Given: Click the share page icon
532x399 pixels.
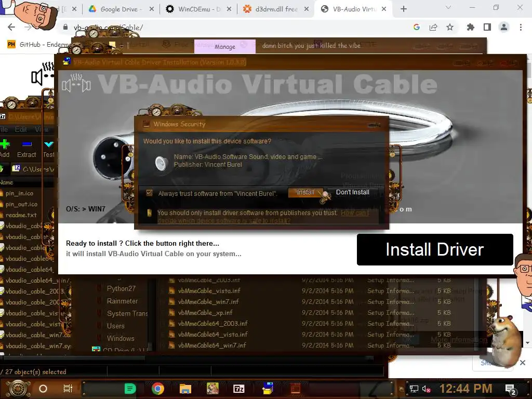Looking at the screenshot, I should [433, 27].
